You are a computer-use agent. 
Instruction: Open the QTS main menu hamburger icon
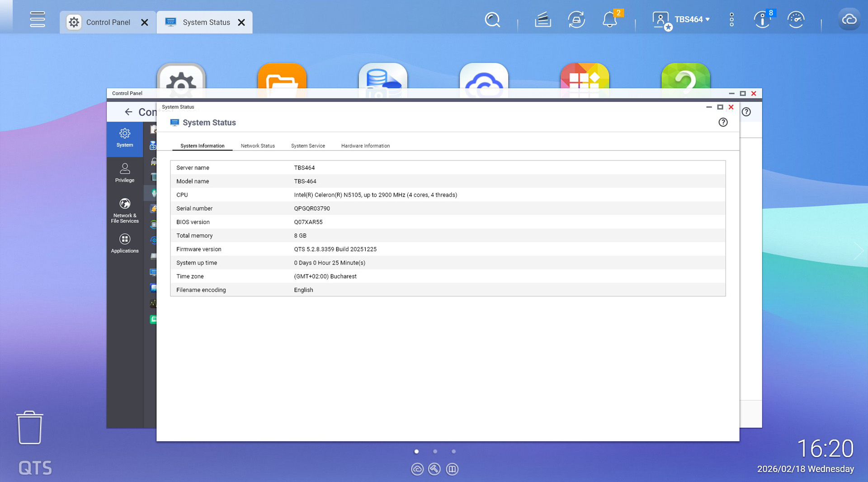(x=37, y=19)
